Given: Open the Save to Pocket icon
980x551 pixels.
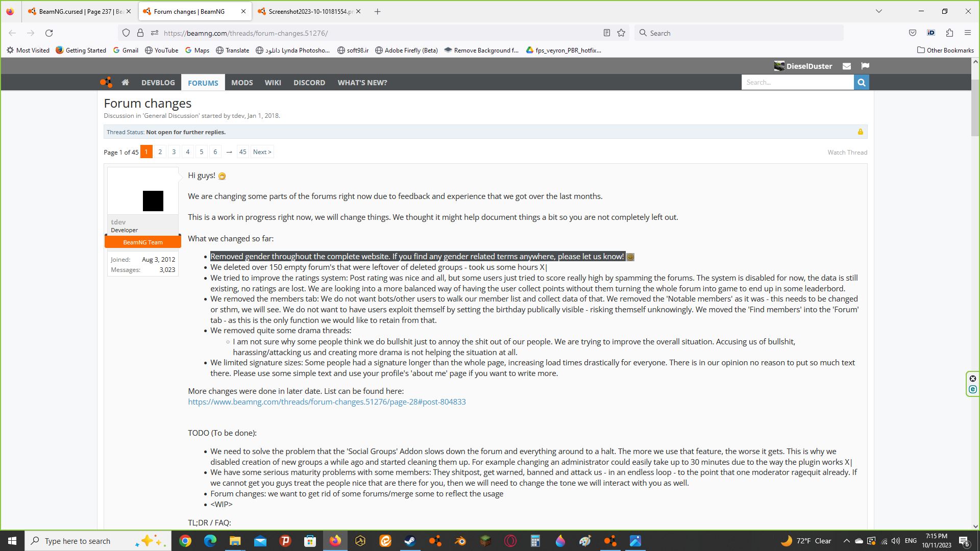Looking at the screenshot, I should pyautogui.click(x=913, y=33).
